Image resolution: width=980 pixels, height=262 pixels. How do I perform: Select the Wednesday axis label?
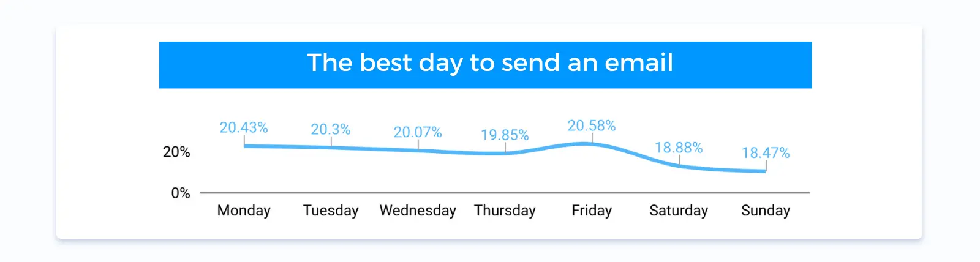pyautogui.click(x=418, y=211)
